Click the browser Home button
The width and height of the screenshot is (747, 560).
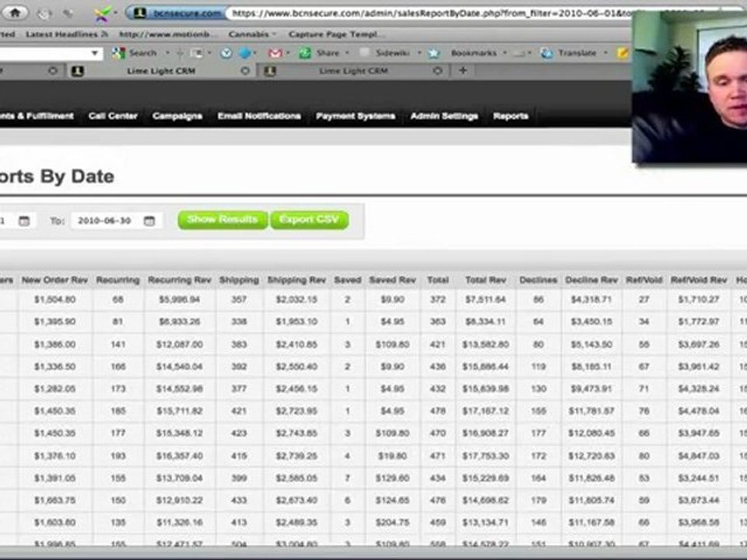[15, 13]
